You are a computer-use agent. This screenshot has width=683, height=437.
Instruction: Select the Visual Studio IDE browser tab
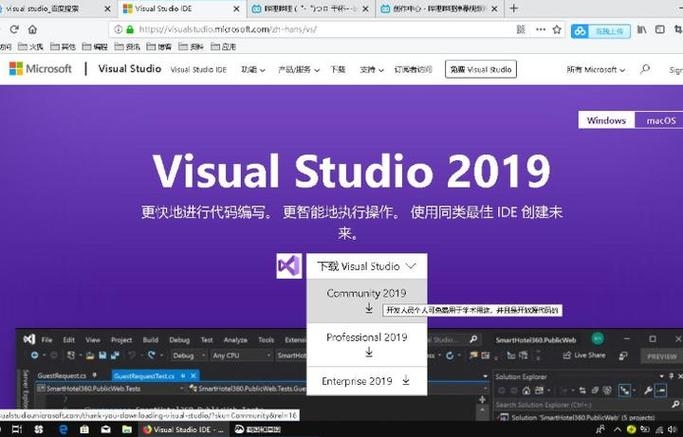pyautogui.click(x=181, y=9)
